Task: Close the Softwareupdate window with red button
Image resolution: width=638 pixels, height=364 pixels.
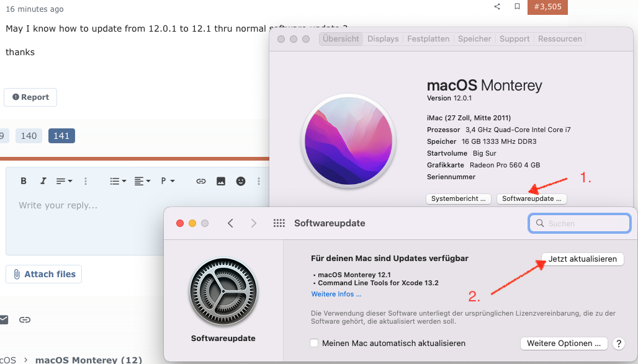Action: click(x=180, y=223)
